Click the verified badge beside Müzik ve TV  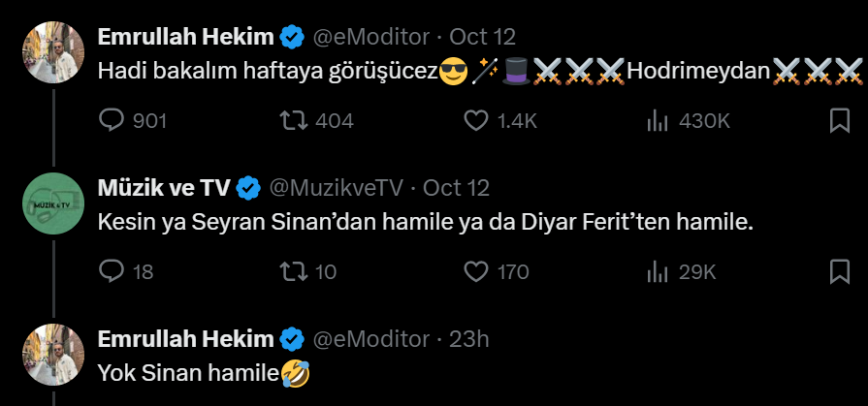[249, 187]
